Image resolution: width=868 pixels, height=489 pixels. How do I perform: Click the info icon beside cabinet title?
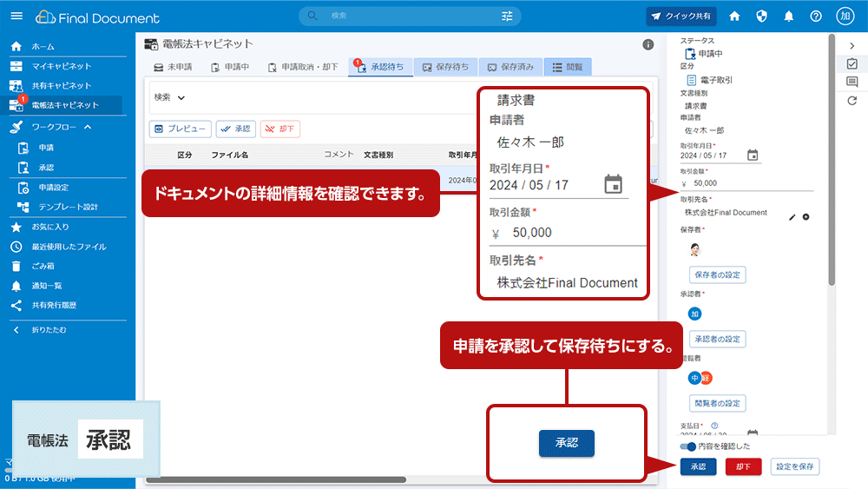[x=648, y=45]
